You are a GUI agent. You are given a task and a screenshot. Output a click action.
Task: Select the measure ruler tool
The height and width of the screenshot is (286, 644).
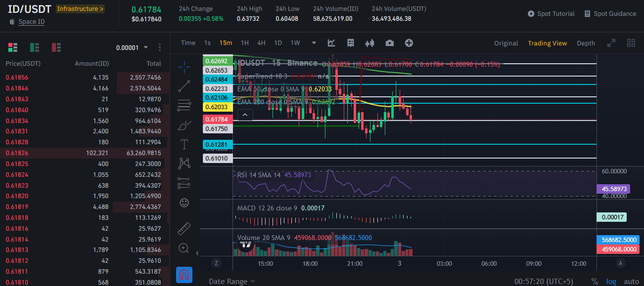(184, 229)
